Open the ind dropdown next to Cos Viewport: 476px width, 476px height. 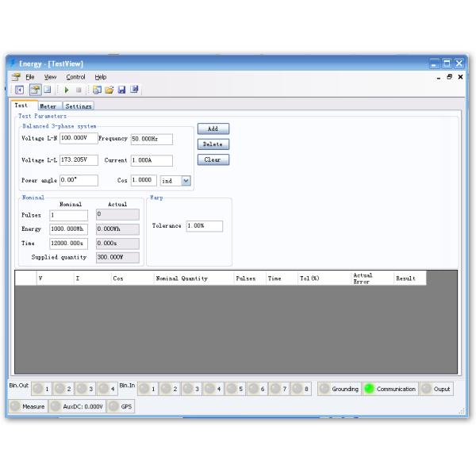(x=186, y=180)
